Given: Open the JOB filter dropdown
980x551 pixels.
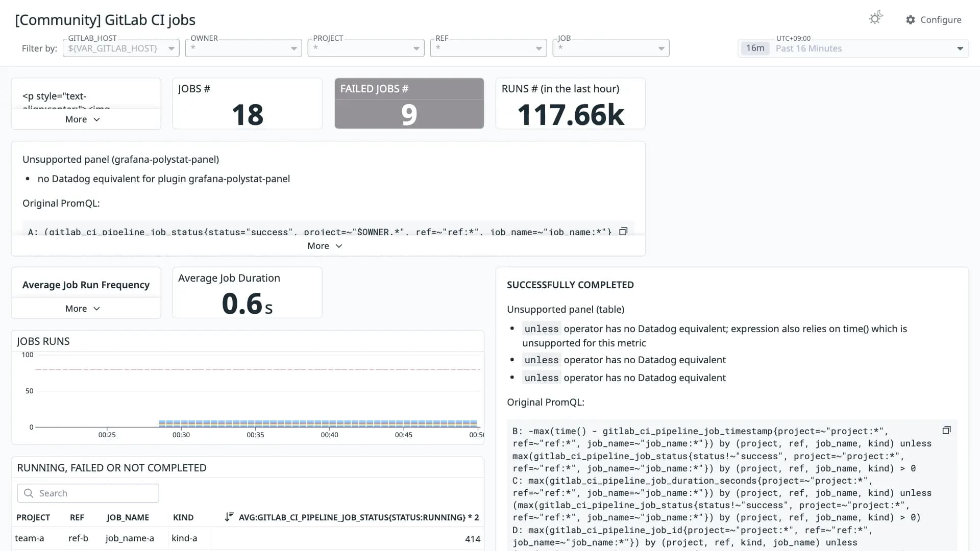Looking at the screenshot, I should point(611,48).
